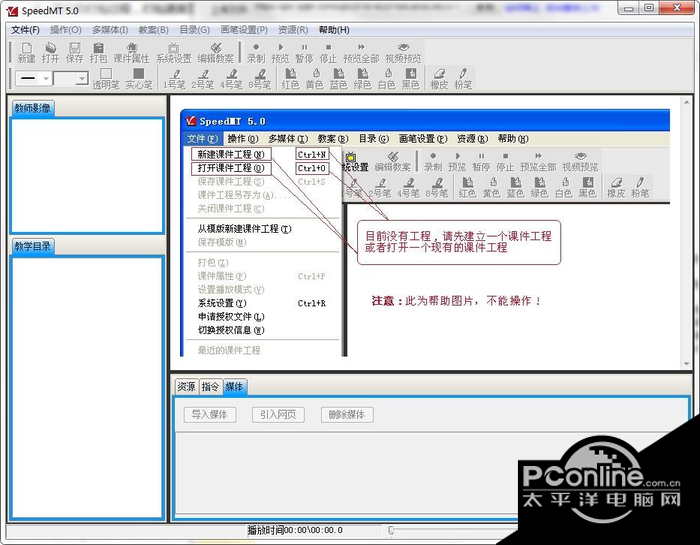Image resolution: width=700 pixels, height=545 pixels.
Task: Click the 打开 toolbar icon
Action: [x=50, y=53]
